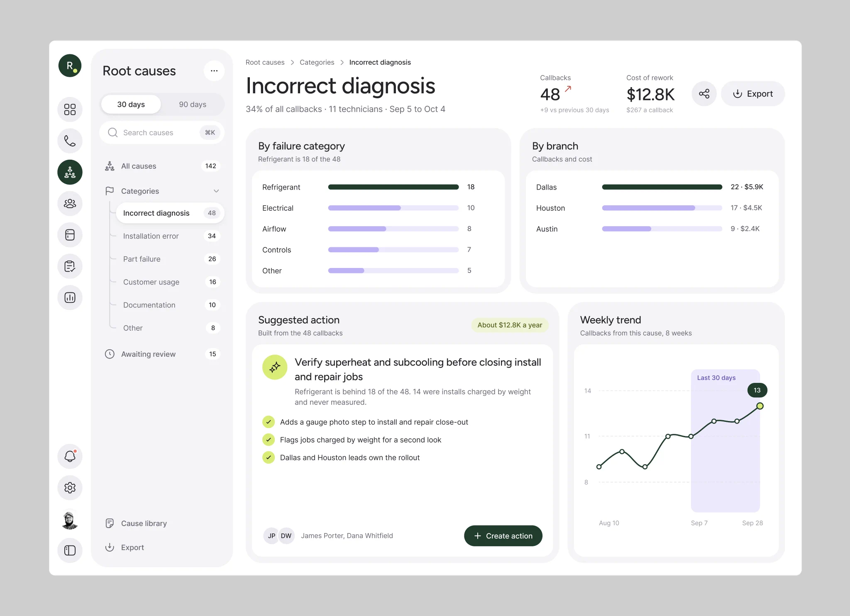Open the appliance icon below team icon
Screen dimensions: 850x616
[70, 235]
